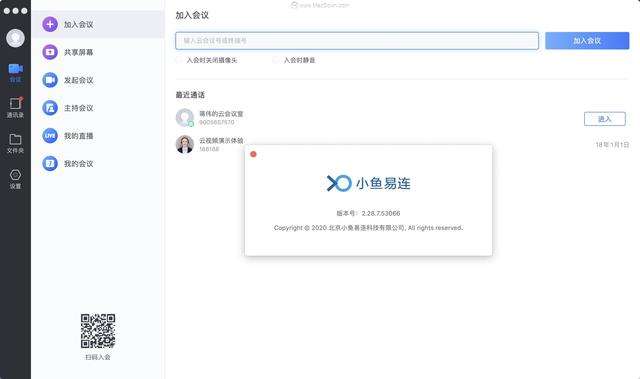The height and width of the screenshot is (379, 640).
Task: Click the blue 加入会议 button
Action: [587, 41]
